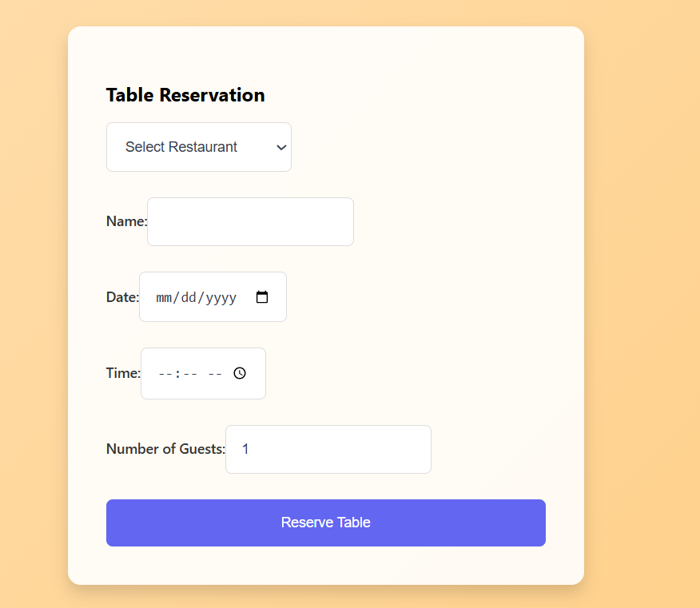
Task: Focus the Number of Guests field
Action: pyautogui.click(x=328, y=449)
